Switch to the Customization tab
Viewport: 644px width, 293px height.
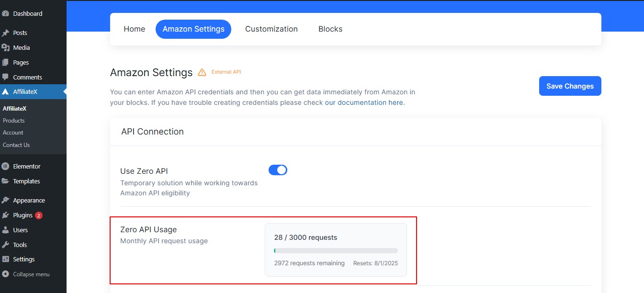click(x=271, y=29)
